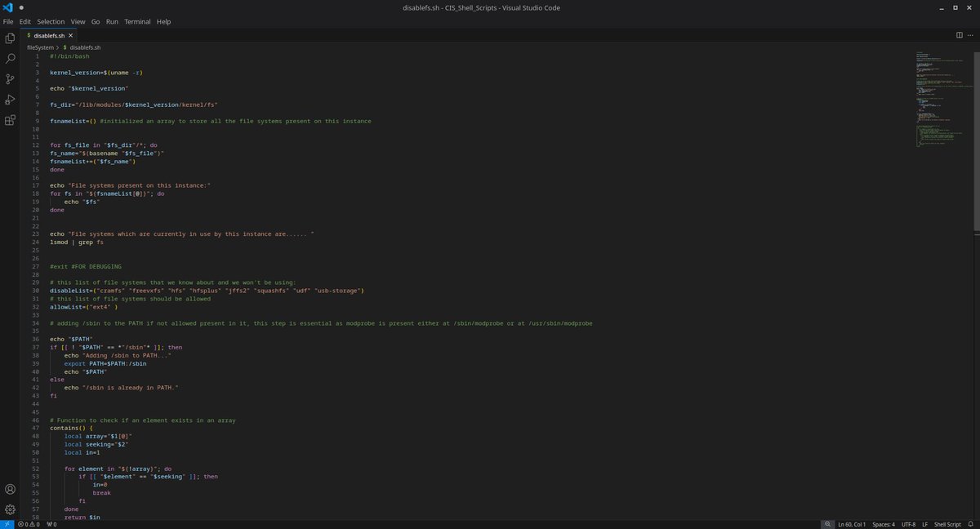Open the editor More Actions menu

(x=970, y=35)
